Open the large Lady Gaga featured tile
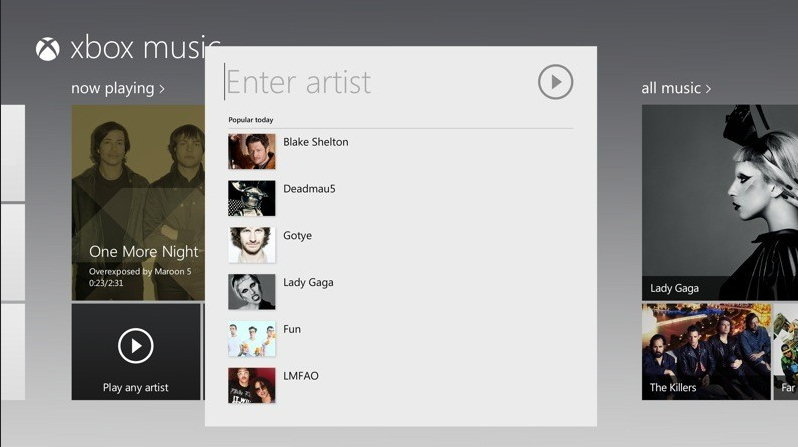This screenshot has height=447, width=798. [720, 203]
